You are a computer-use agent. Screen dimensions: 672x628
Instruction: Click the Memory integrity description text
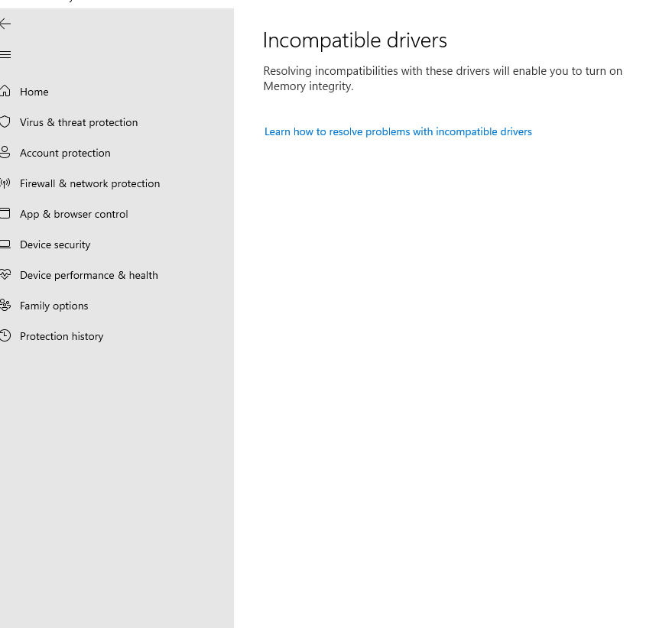(x=443, y=79)
